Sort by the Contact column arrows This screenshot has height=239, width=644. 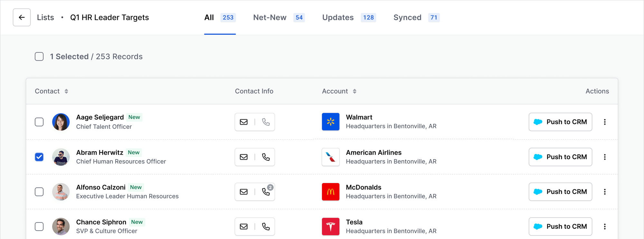point(66,91)
